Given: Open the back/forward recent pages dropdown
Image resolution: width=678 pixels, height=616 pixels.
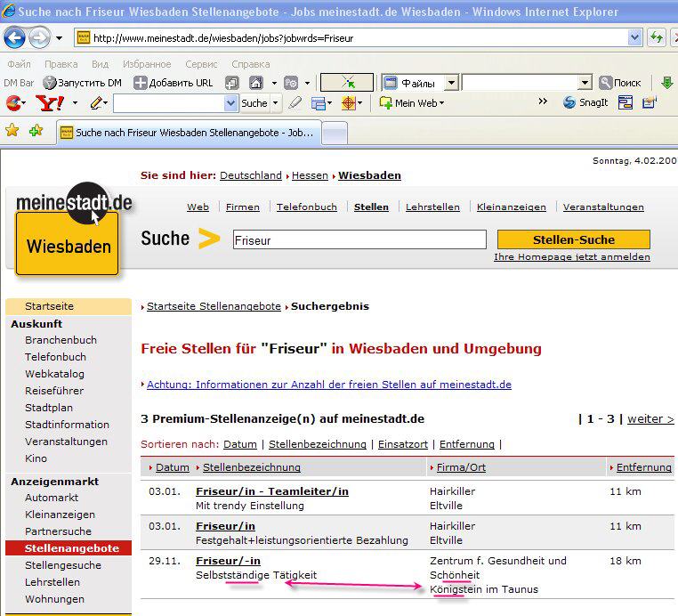Looking at the screenshot, I should tap(60, 38).
